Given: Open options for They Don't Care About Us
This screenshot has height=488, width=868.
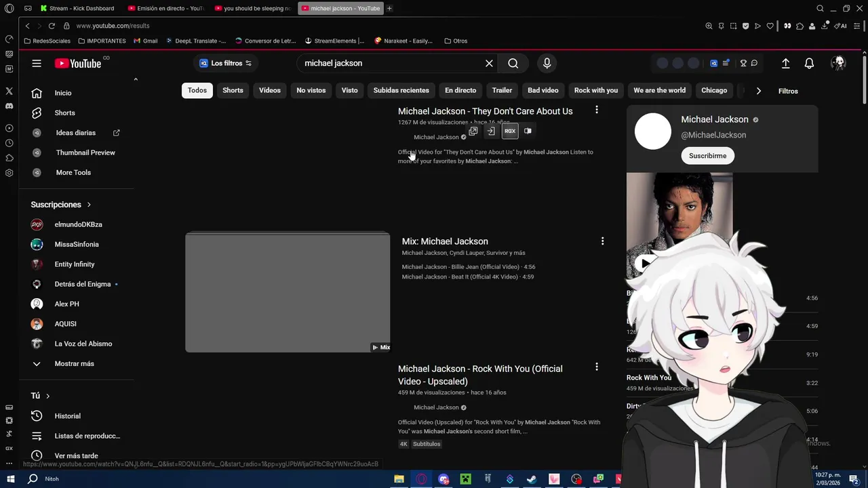Looking at the screenshot, I should pos(596,110).
